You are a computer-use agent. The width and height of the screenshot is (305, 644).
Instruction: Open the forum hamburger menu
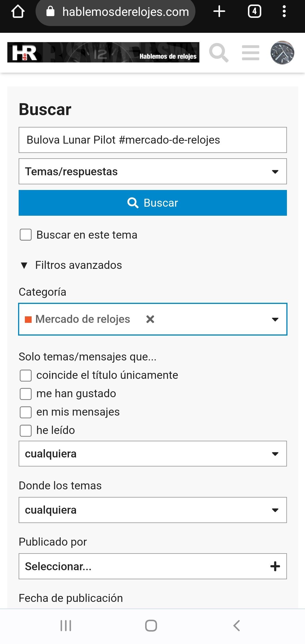click(x=250, y=53)
